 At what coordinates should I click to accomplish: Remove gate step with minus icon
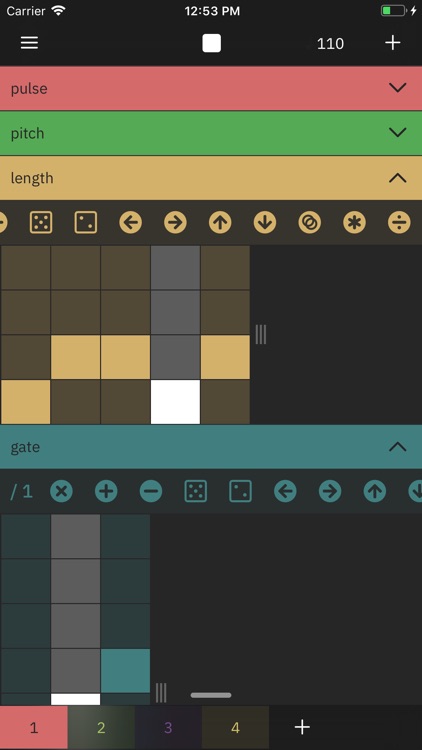click(151, 491)
